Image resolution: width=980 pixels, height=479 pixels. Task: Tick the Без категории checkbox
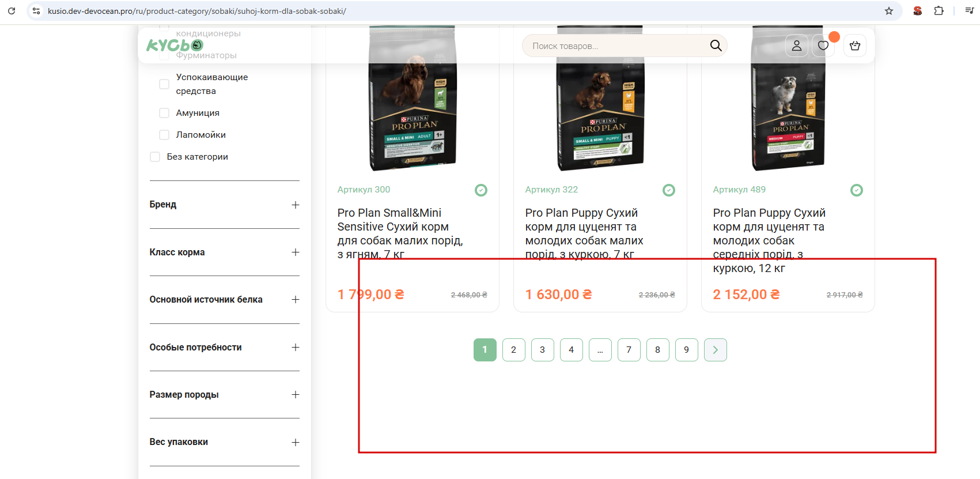155,157
